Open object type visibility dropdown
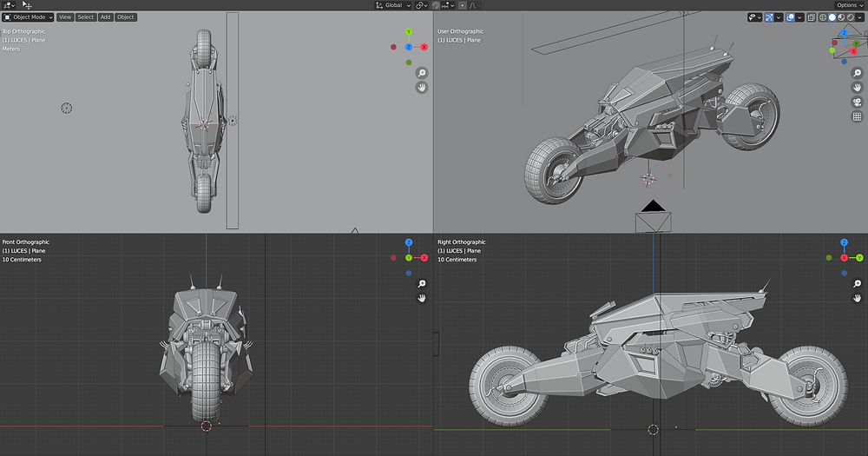This screenshot has height=456, width=868. click(x=754, y=17)
